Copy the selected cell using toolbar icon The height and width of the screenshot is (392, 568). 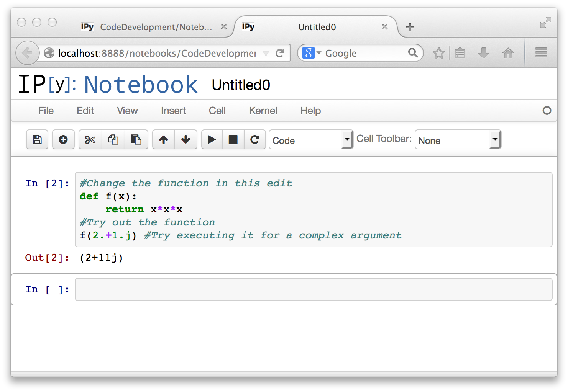tap(113, 140)
